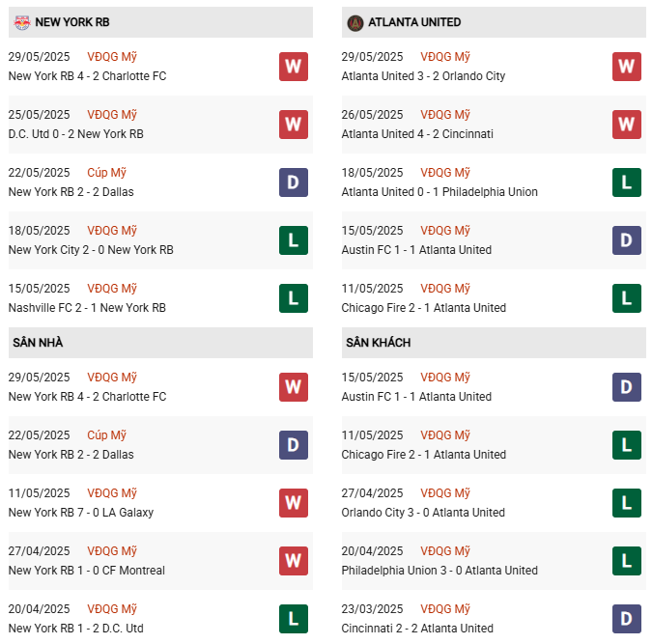
Task: Click the VĐQG Mỹ league link dated 23/03/2025
Action: (x=445, y=609)
